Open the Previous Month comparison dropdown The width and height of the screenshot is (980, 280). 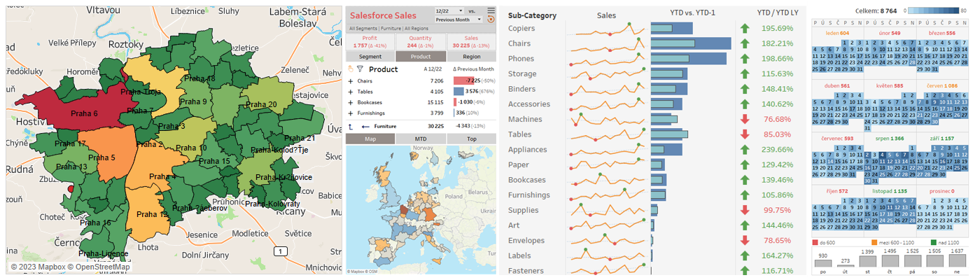tap(458, 20)
